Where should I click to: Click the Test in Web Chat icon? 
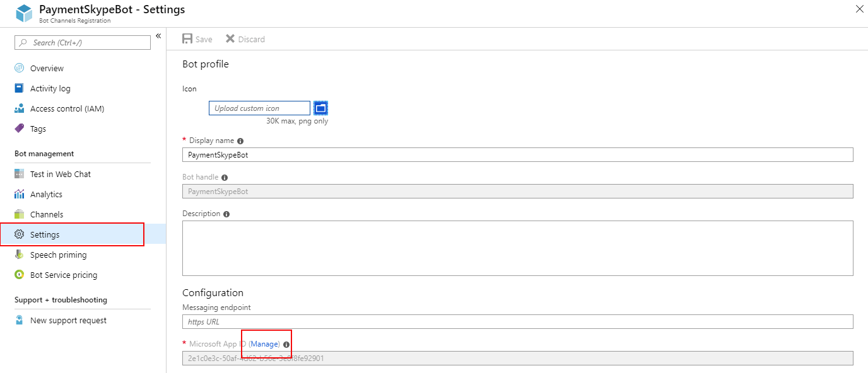coord(19,174)
